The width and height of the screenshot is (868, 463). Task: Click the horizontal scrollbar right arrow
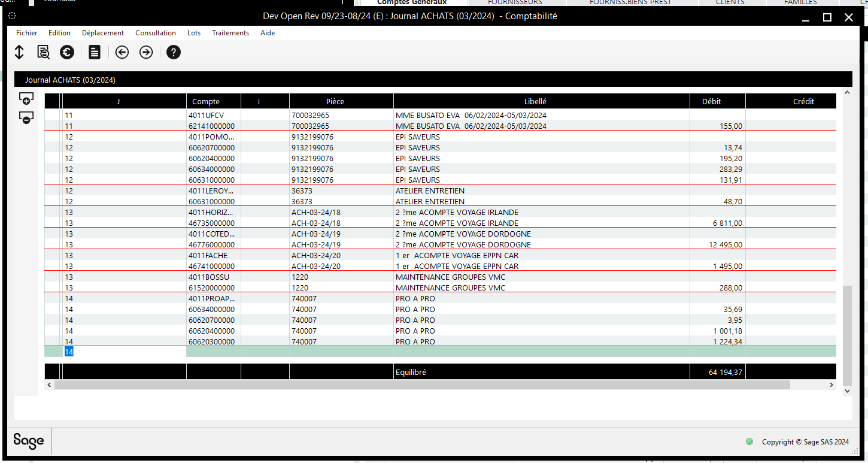[831, 385]
